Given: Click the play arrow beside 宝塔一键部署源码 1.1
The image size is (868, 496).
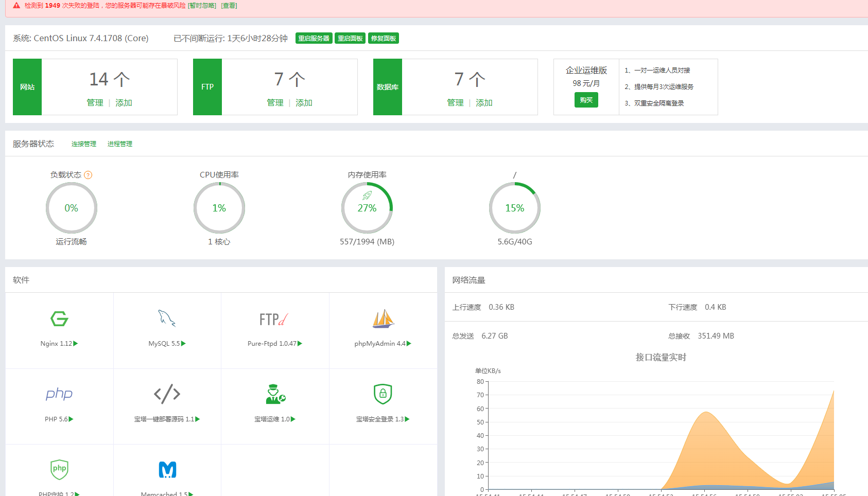Looking at the screenshot, I should point(198,419).
